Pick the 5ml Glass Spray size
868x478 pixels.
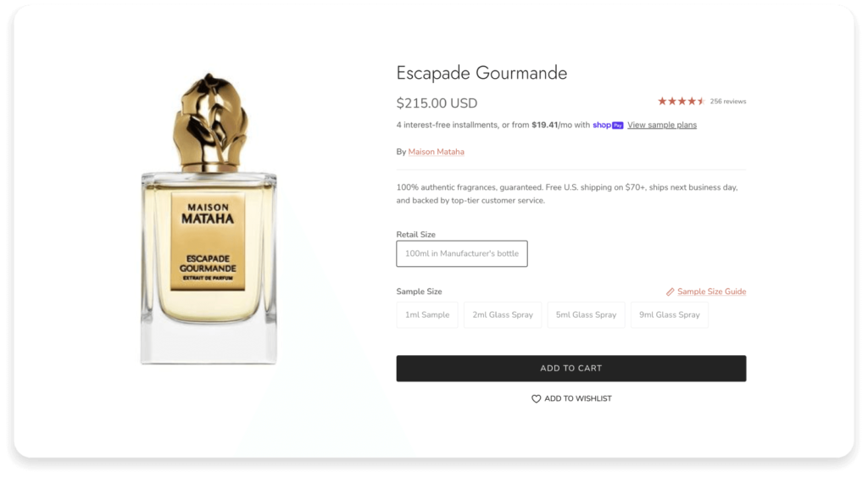point(586,314)
